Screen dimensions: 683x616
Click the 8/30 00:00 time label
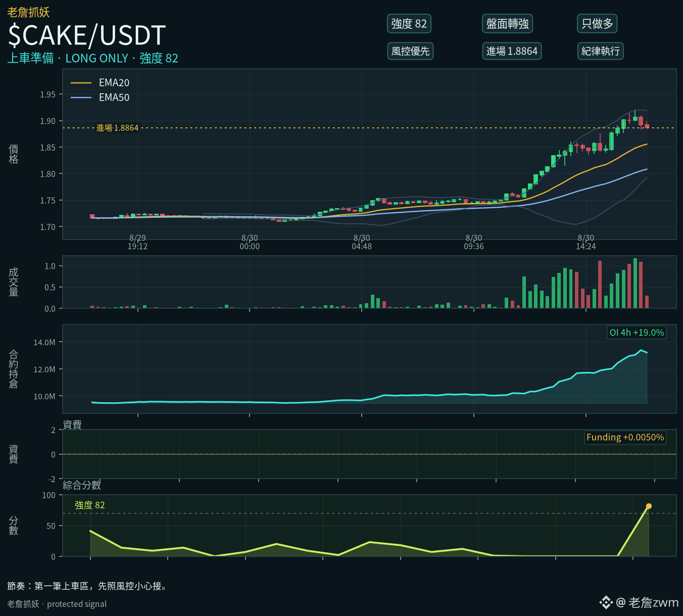pos(250,242)
